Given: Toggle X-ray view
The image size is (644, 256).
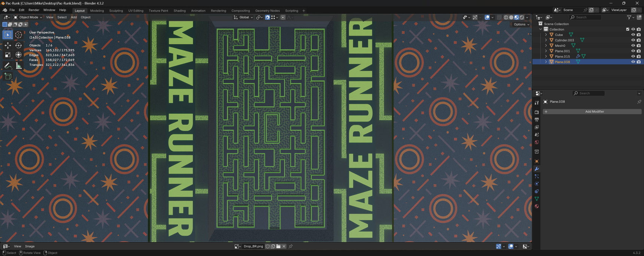Looking at the screenshot, I should point(499,17).
